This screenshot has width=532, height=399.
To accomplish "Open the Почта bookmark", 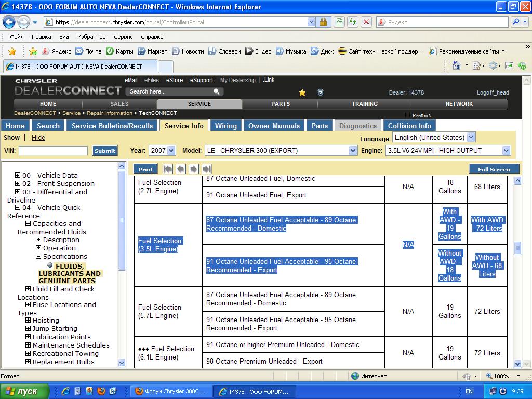I will click(88, 51).
